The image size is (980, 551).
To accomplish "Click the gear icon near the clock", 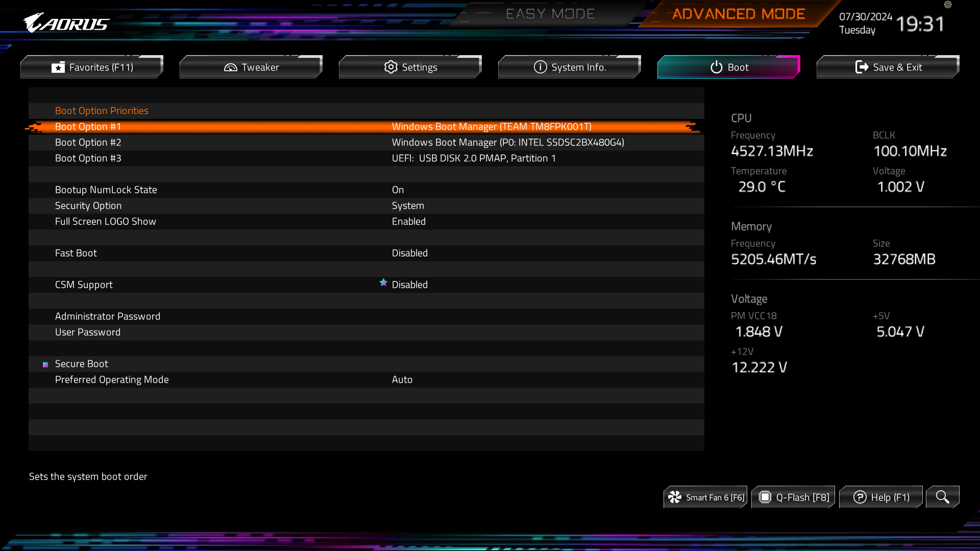I will point(948,5).
